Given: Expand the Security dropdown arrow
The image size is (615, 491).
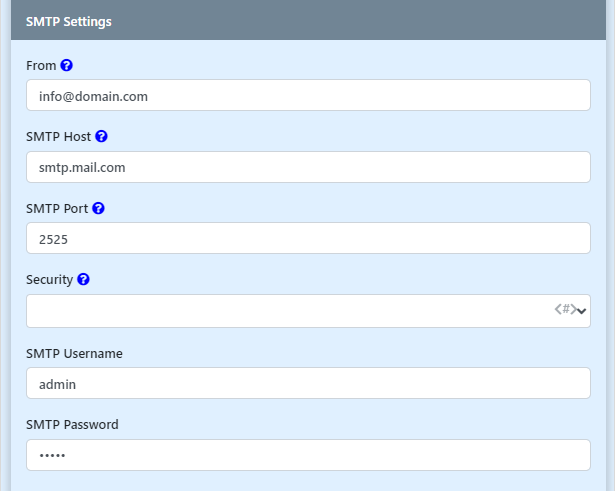Looking at the screenshot, I should (x=582, y=311).
